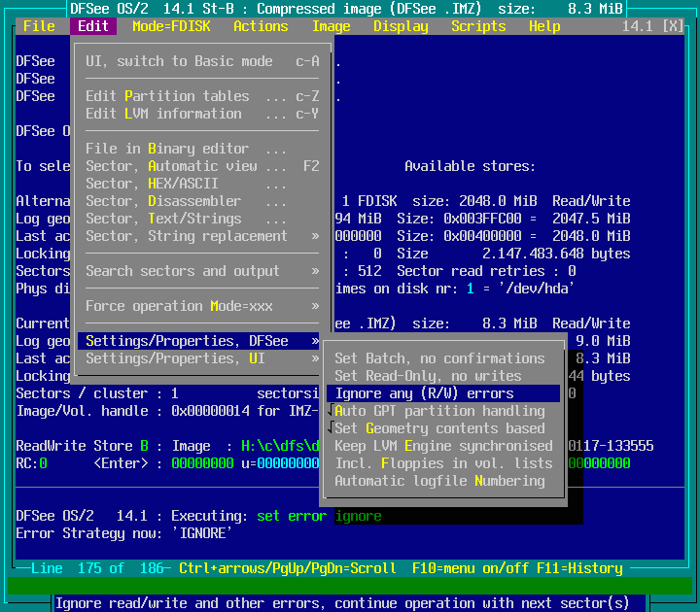Screen dimensions: 700x612
Task: Toggle Set Batch, no confirmations
Action: pos(439,358)
